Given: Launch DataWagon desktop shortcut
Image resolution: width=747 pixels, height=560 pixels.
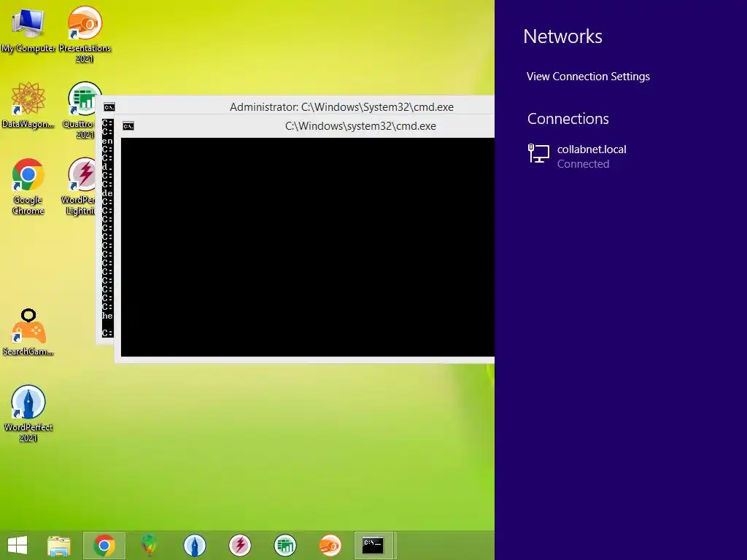Looking at the screenshot, I should pos(28,105).
